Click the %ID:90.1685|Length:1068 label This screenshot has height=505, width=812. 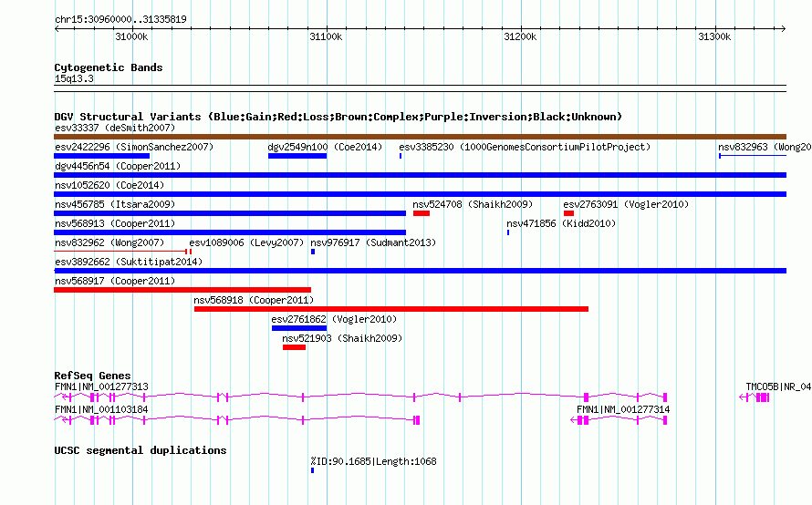373,461
